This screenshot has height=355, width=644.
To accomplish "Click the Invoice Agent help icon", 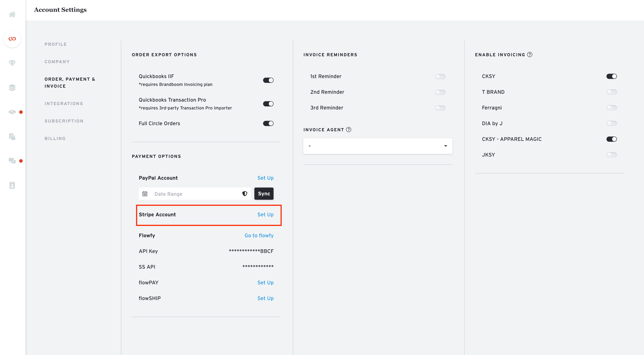I will pyautogui.click(x=348, y=129).
